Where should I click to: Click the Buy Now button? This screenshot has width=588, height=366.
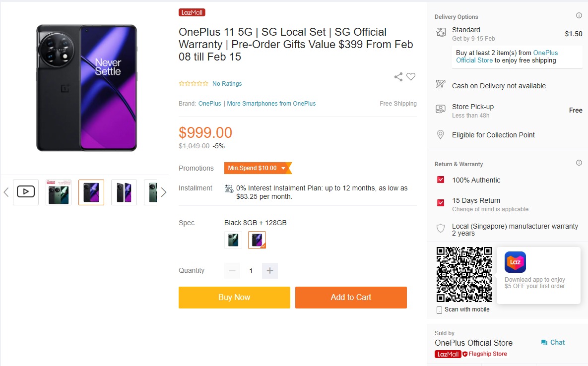point(234,298)
